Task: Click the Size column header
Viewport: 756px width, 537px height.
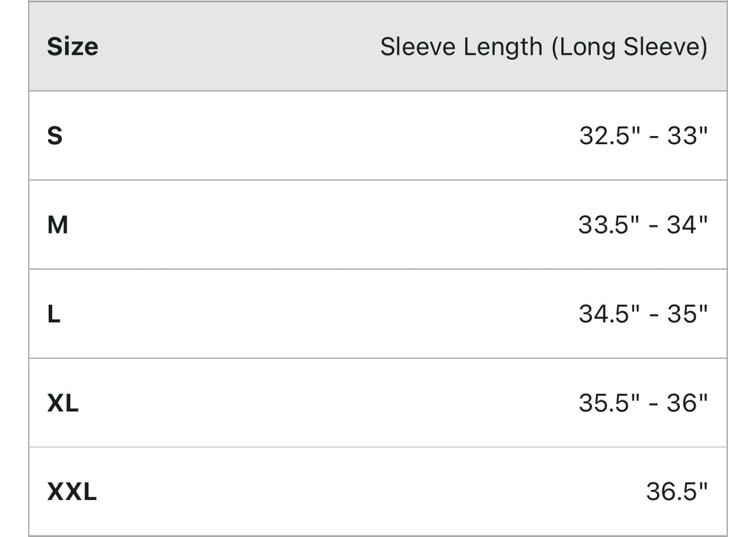Action: (x=72, y=47)
